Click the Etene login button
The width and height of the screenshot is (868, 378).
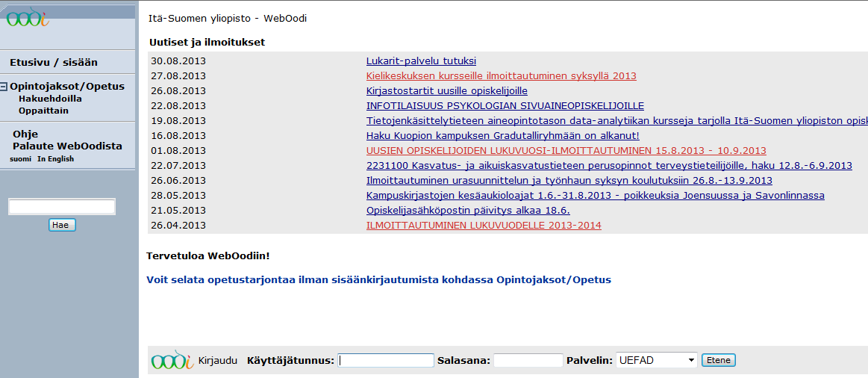click(719, 360)
